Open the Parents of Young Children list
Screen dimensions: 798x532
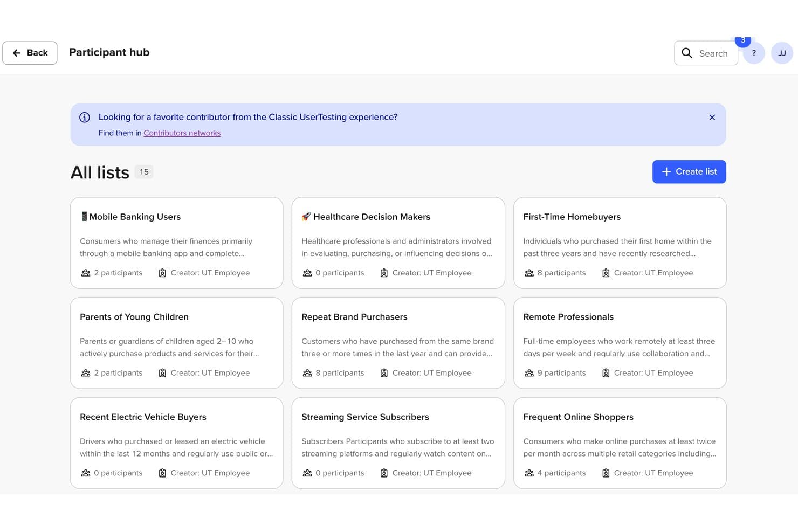(176, 343)
